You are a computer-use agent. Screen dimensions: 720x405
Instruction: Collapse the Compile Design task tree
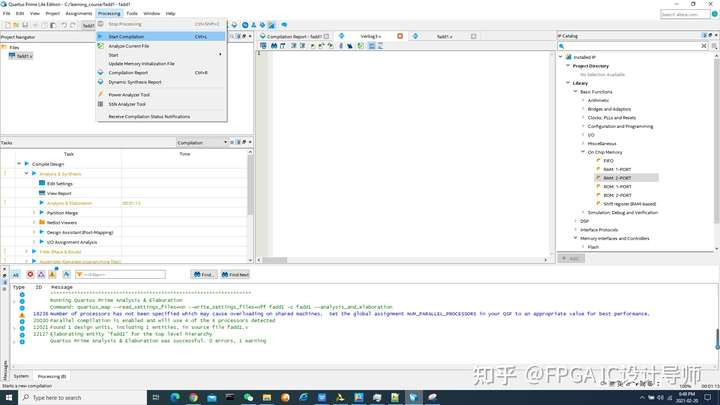coord(19,164)
